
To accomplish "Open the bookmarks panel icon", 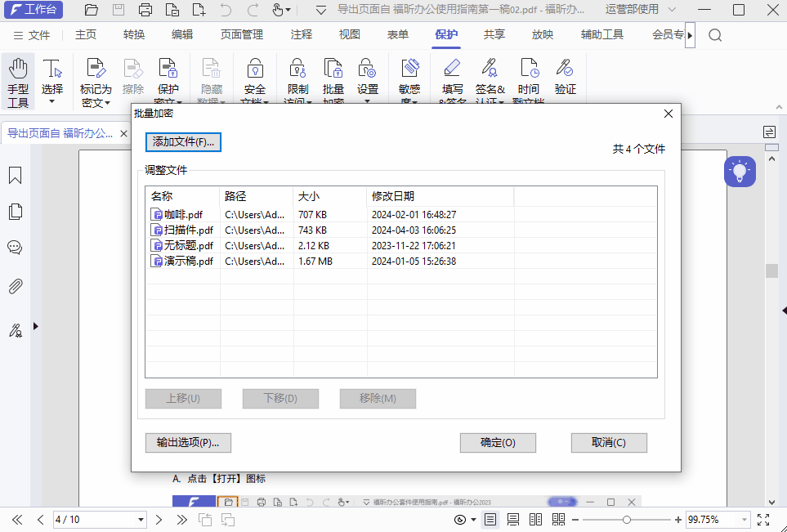I will [15, 175].
